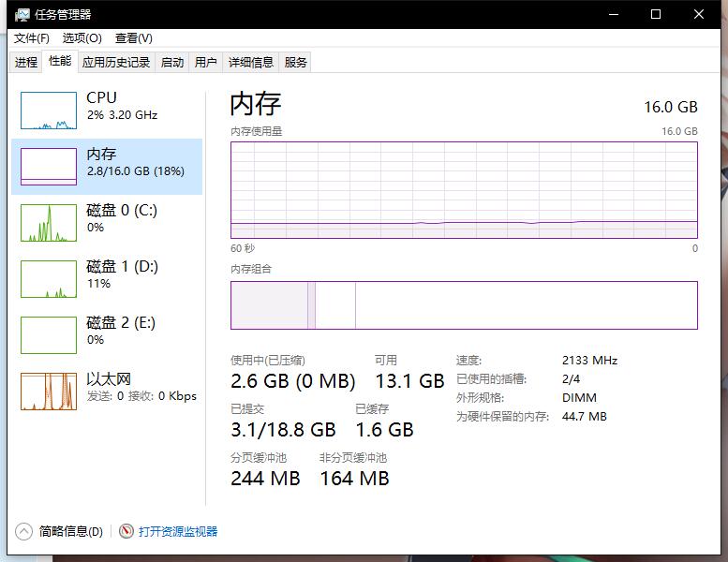This screenshot has height=562, width=728.
Task: Click the 打开资源监视器 link
Action: click(x=178, y=531)
